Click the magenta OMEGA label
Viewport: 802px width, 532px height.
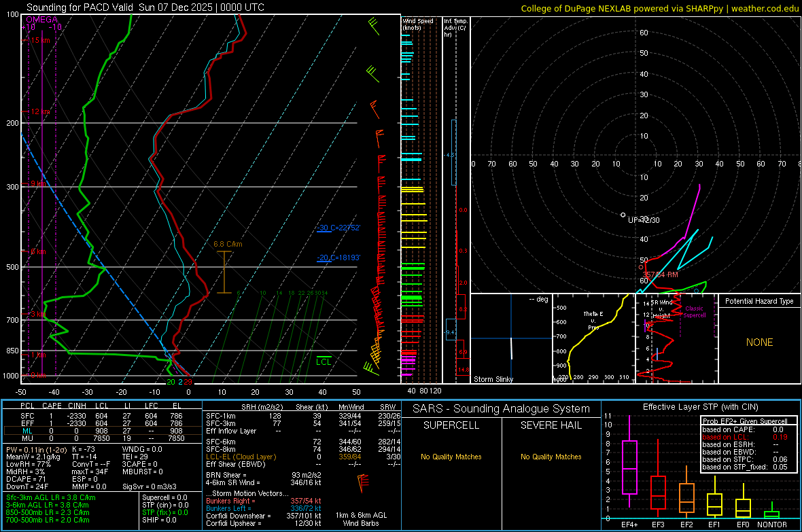click(x=42, y=20)
